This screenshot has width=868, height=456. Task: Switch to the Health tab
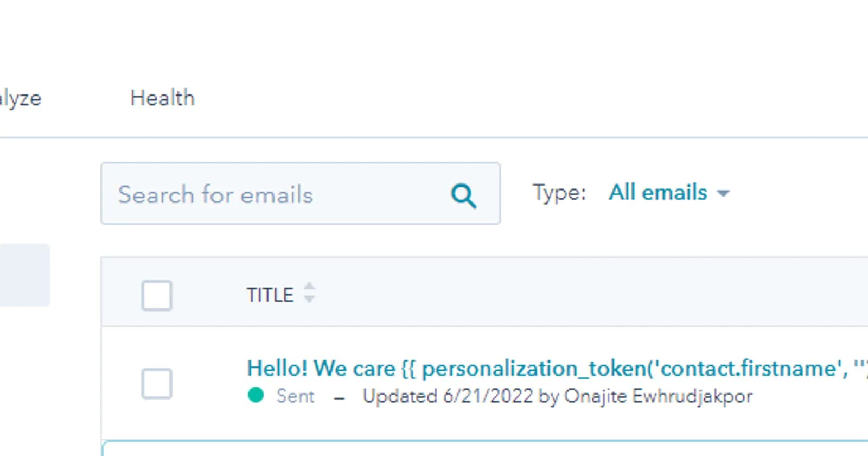coord(162,98)
